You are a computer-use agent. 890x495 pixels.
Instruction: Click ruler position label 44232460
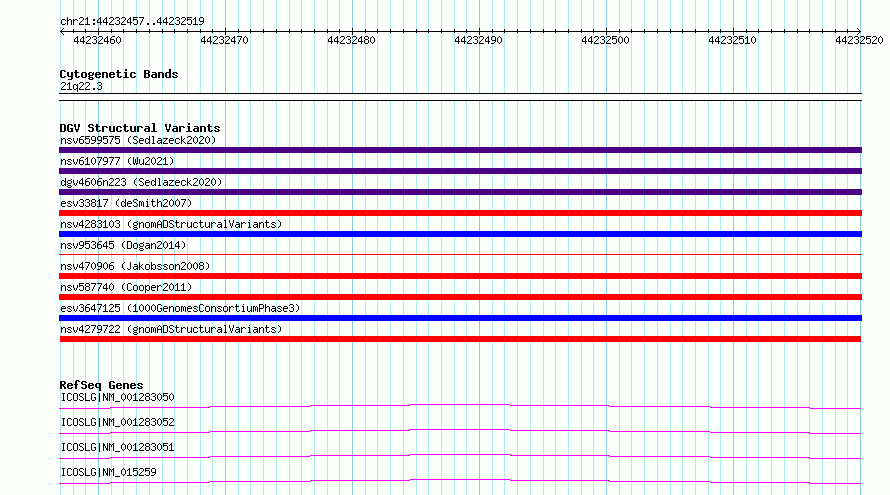(x=97, y=40)
